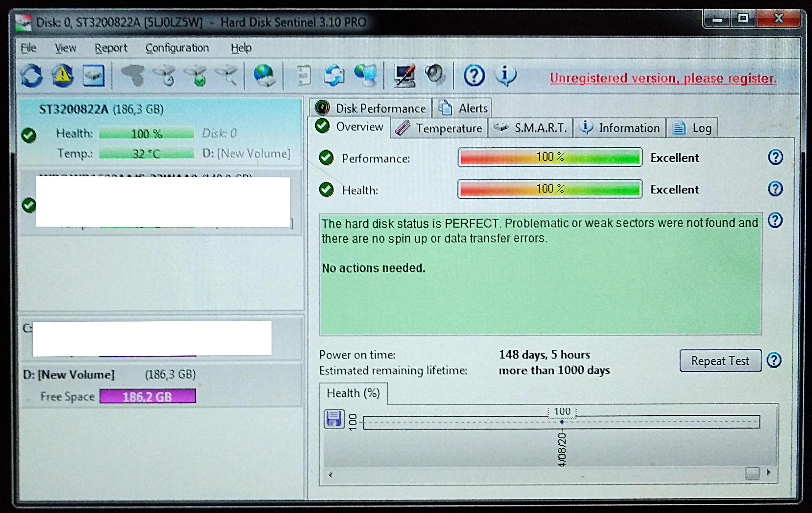
Task: Click help icon beside Performance rating
Action: click(x=775, y=157)
